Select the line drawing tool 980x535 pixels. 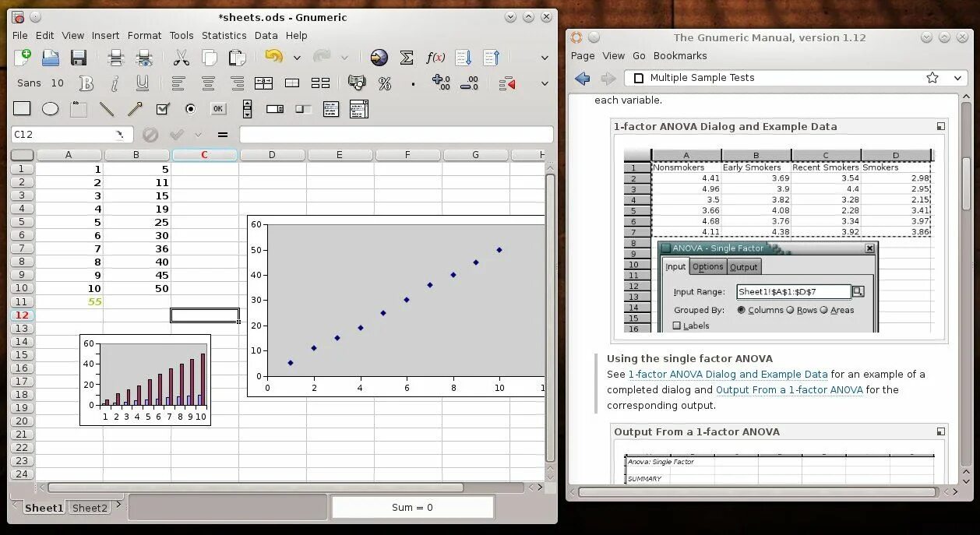click(107, 109)
